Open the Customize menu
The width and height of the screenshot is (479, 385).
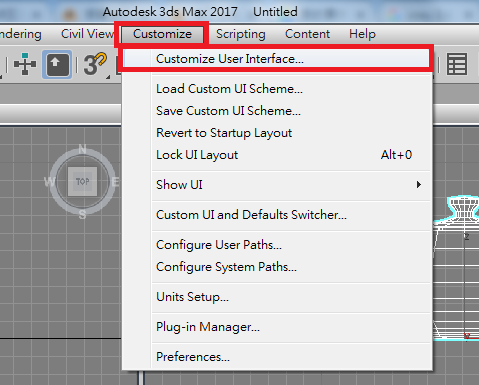(x=162, y=34)
